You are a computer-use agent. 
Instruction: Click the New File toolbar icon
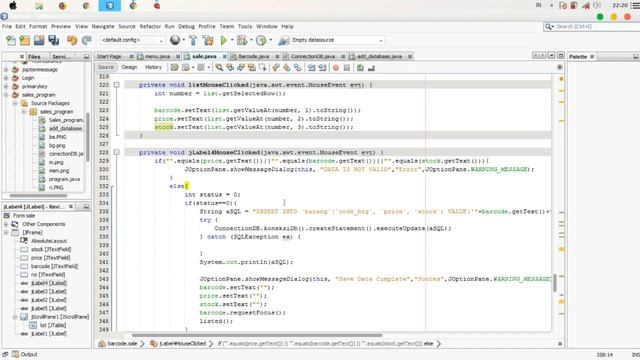coord(11,40)
